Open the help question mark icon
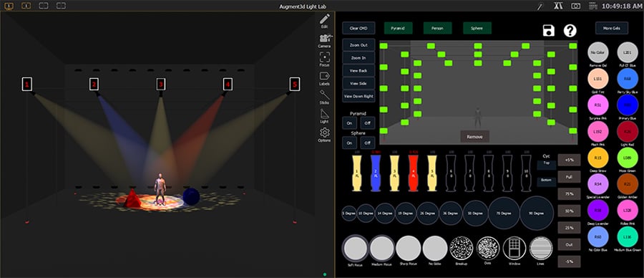This screenshot has height=278, width=644. pos(570,30)
